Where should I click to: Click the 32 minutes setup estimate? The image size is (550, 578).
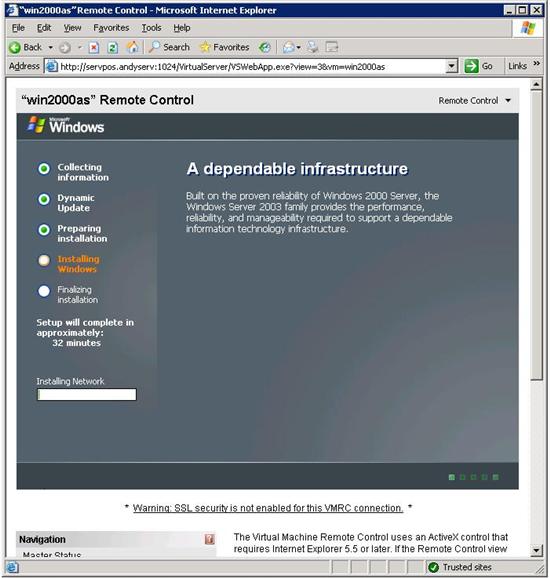76,343
